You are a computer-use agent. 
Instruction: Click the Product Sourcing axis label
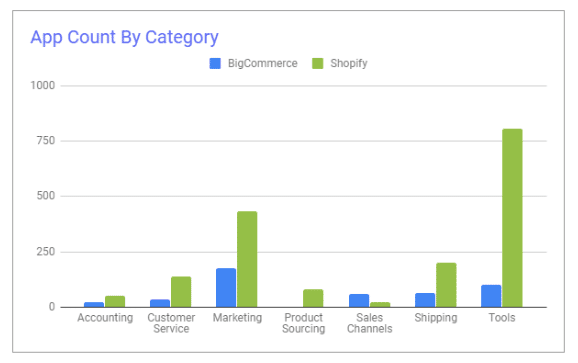(x=304, y=323)
